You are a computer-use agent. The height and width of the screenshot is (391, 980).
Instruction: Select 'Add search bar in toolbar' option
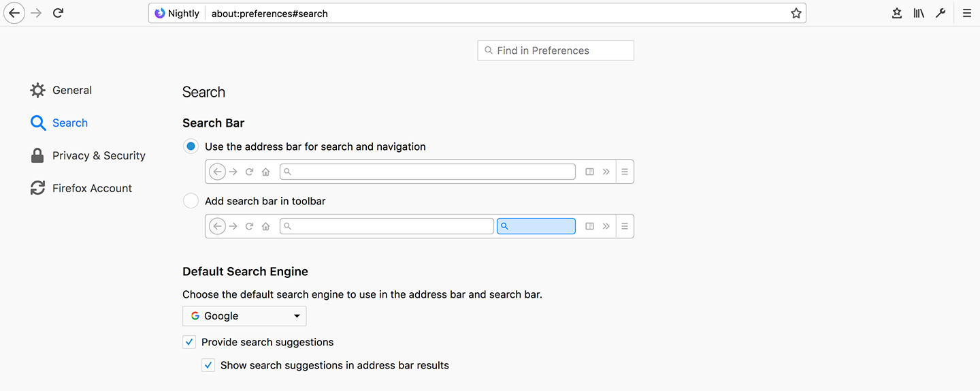191,201
